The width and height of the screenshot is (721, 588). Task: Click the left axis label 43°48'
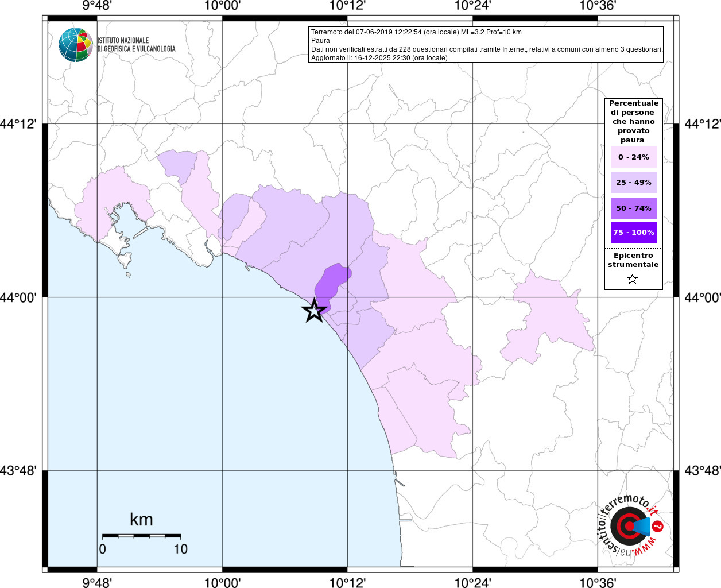[x=18, y=470]
